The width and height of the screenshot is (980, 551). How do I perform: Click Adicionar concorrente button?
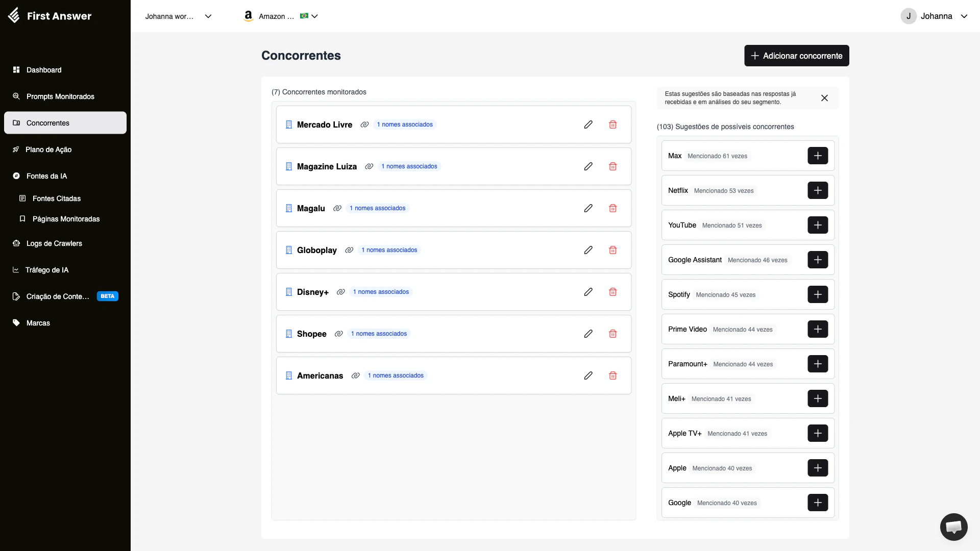(x=796, y=56)
